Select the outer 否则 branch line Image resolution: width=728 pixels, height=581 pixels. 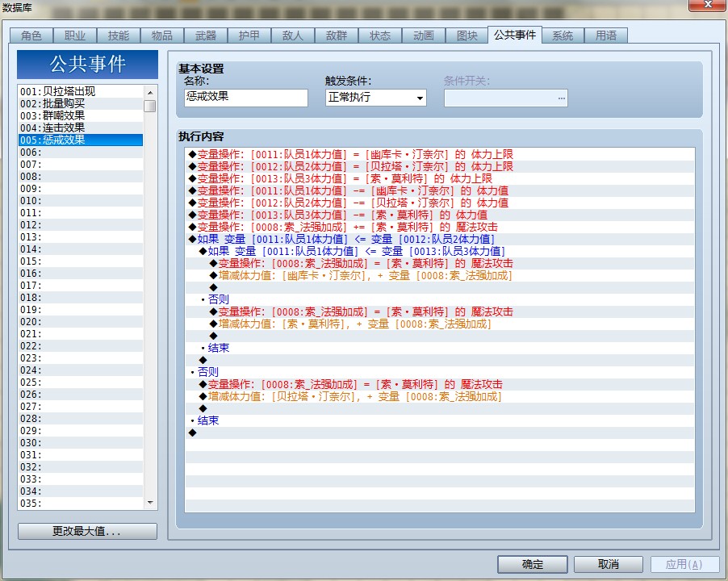point(440,372)
